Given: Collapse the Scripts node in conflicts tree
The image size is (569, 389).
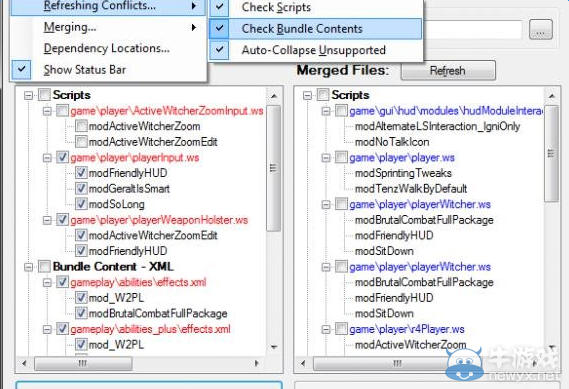Looking at the screenshot, I should point(28,95).
